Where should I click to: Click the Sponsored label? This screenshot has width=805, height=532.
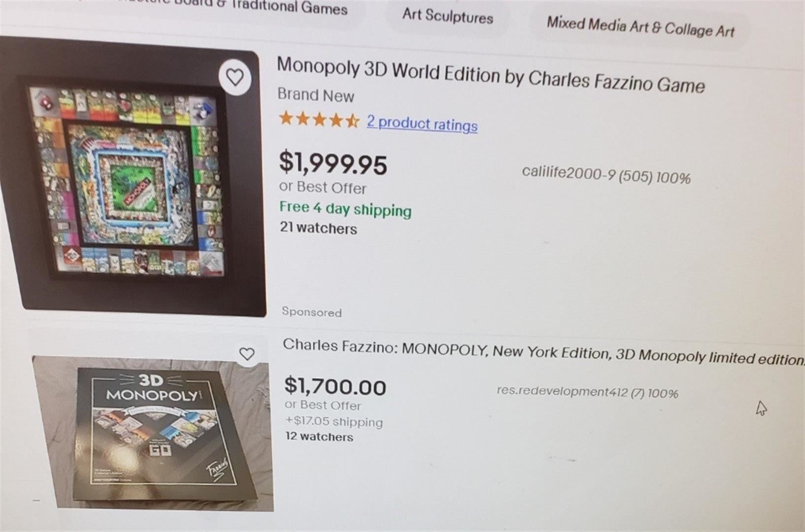pos(312,312)
